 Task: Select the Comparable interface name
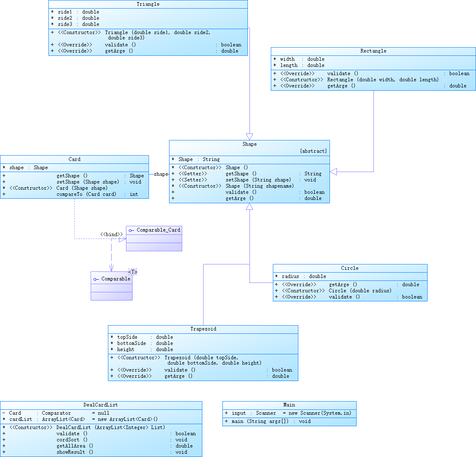coord(116,279)
